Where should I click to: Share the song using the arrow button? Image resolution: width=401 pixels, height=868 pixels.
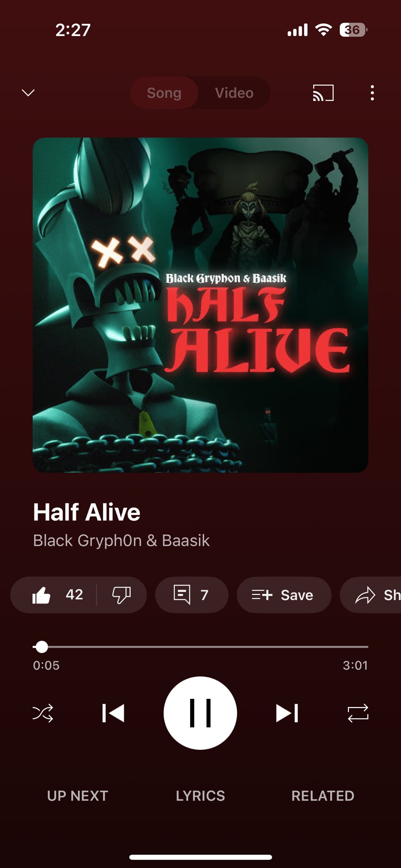click(371, 595)
